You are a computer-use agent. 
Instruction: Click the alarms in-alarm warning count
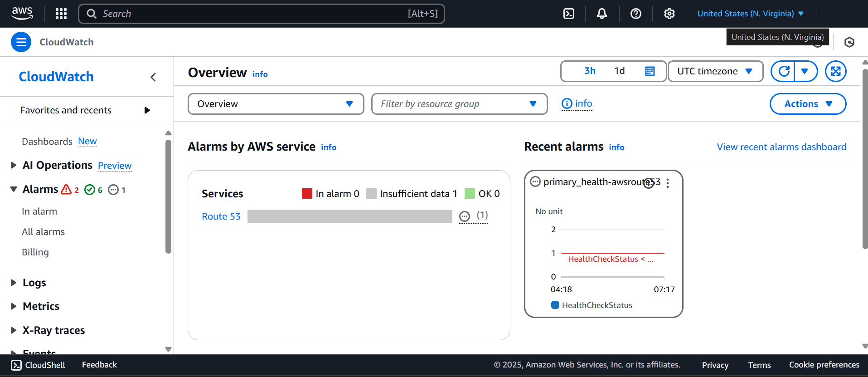point(70,190)
